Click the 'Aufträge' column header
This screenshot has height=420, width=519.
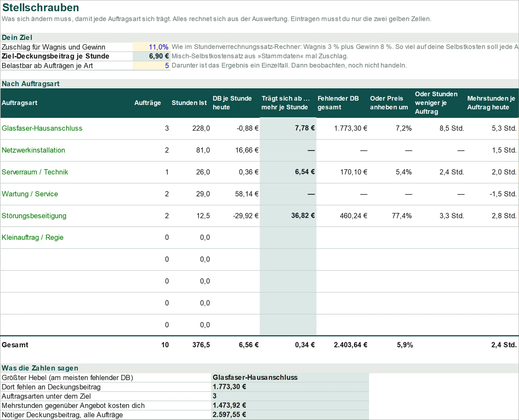148,103
